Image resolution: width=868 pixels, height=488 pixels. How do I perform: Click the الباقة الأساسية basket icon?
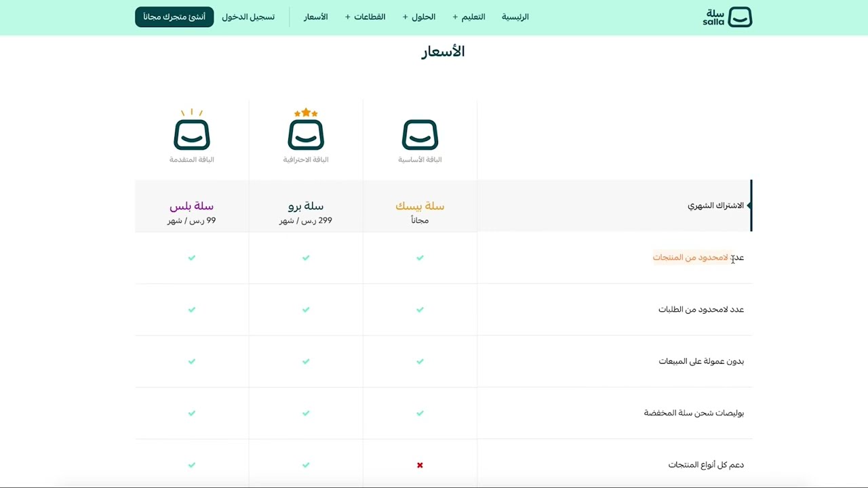(x=420, y=134)
